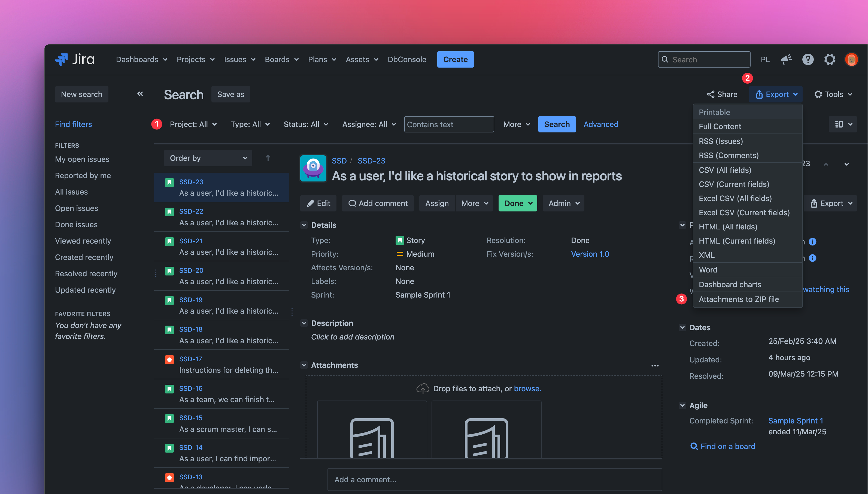The width and height of the screenshot is (868, 494).
Task: Open the Done status dropdown
Action: pos(518,203)
